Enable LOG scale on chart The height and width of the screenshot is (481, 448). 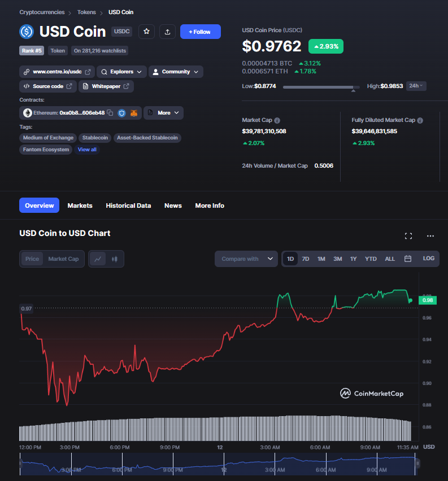click(x=429, y=259)
